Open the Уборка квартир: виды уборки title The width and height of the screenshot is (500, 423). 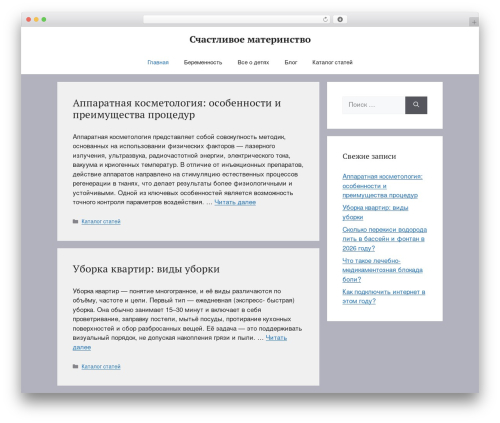[x=146, y=269]
